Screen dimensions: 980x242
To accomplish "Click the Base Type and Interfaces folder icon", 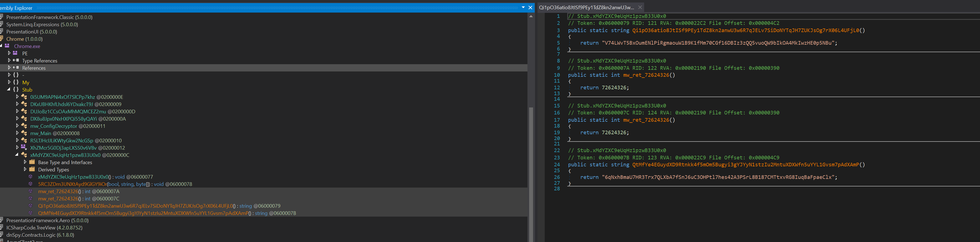I will click(32, 162).
